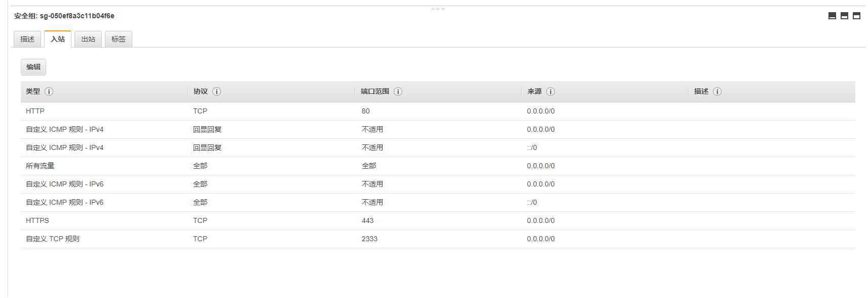Image resolution: width=868 pixels, height=298 pixels.
Task: Click 0.0.0.0/0 source in 所有流量 row
Action: 541,166
